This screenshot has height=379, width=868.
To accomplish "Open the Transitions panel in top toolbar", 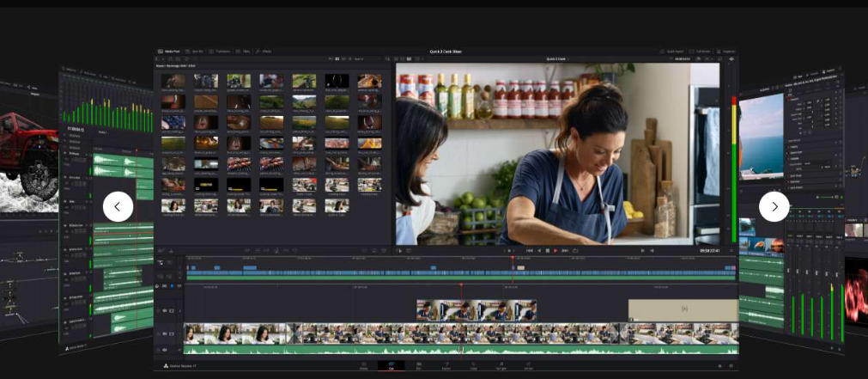I will pyautogui.click(x=221, y=52).
